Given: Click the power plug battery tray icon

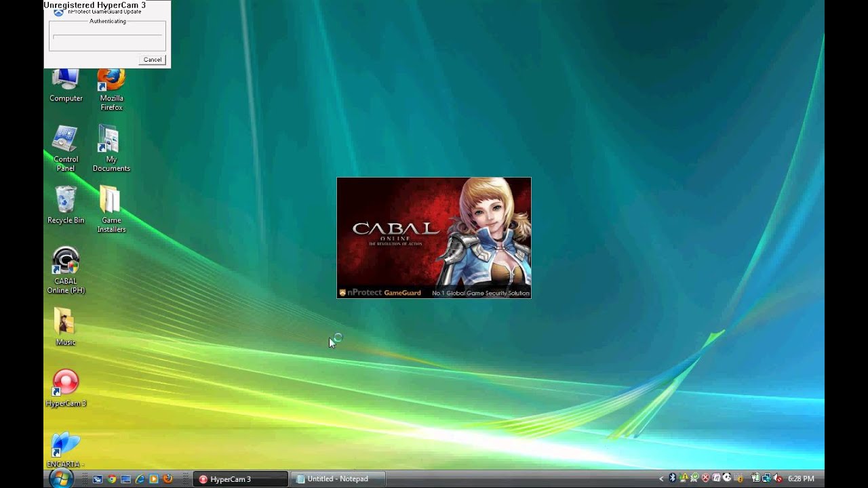Looking at the screenshot, I should 755,479.
